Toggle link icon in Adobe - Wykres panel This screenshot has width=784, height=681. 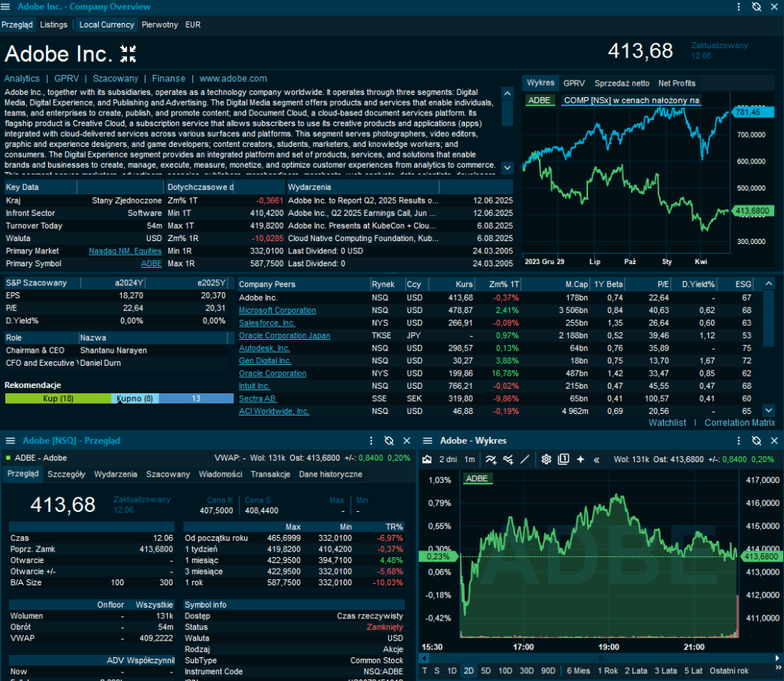click(756, 440)
